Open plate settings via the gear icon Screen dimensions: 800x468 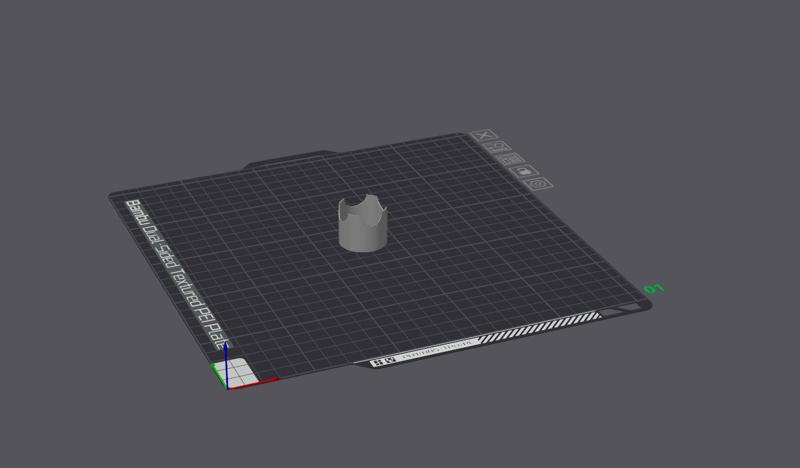click(539, 183)
